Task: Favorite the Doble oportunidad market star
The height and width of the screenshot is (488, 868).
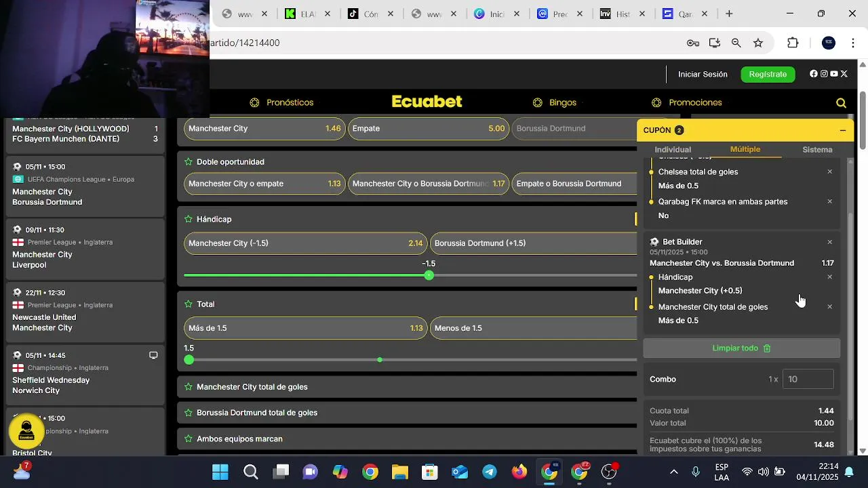Action: click(189, 162)
